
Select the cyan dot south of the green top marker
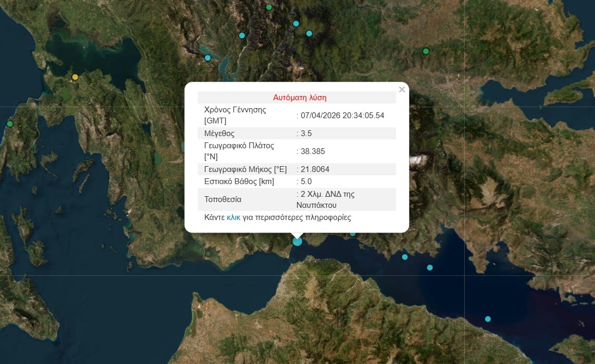click(x=295, y=23)
